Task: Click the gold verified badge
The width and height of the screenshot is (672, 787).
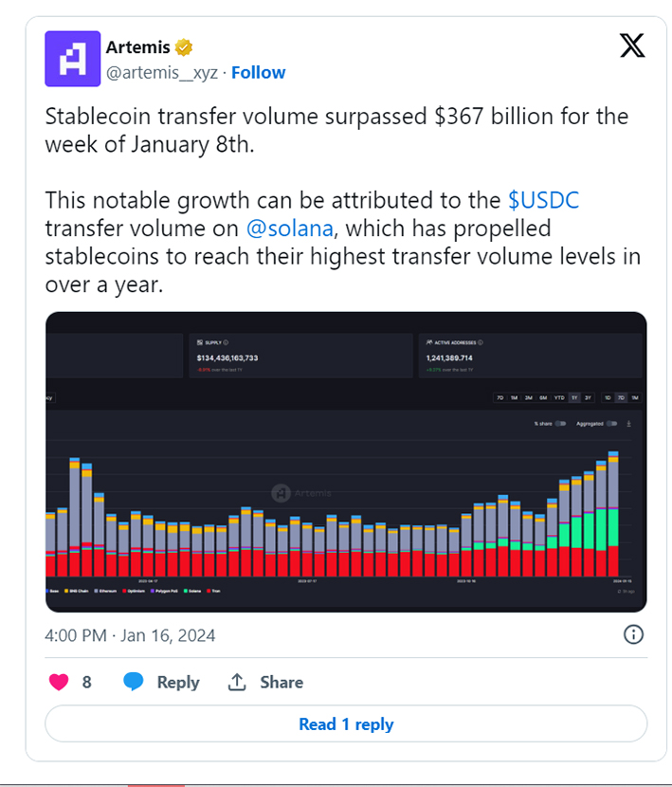Action: (x=184, y=47)
